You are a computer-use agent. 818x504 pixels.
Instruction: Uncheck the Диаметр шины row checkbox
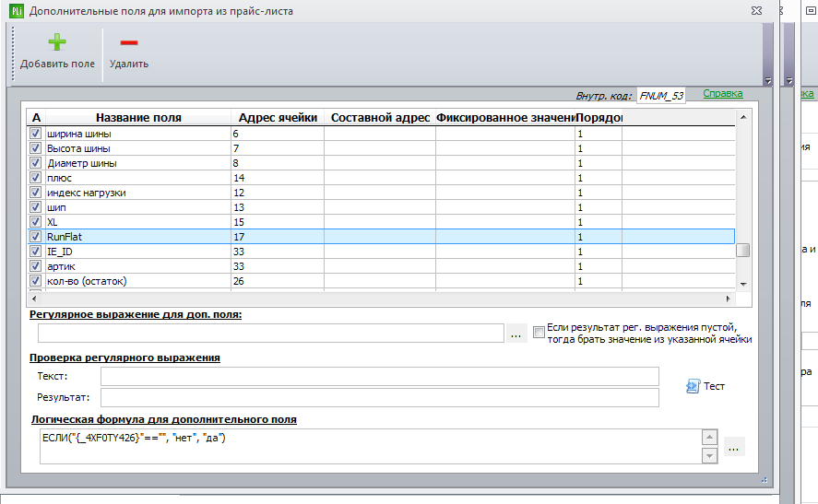(x=35, y=162)
